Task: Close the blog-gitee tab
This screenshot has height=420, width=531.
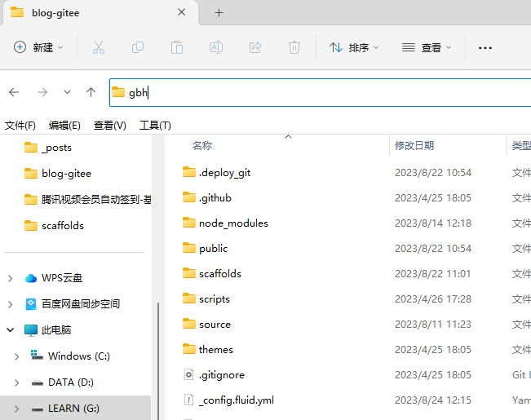Action: point(182,12)
